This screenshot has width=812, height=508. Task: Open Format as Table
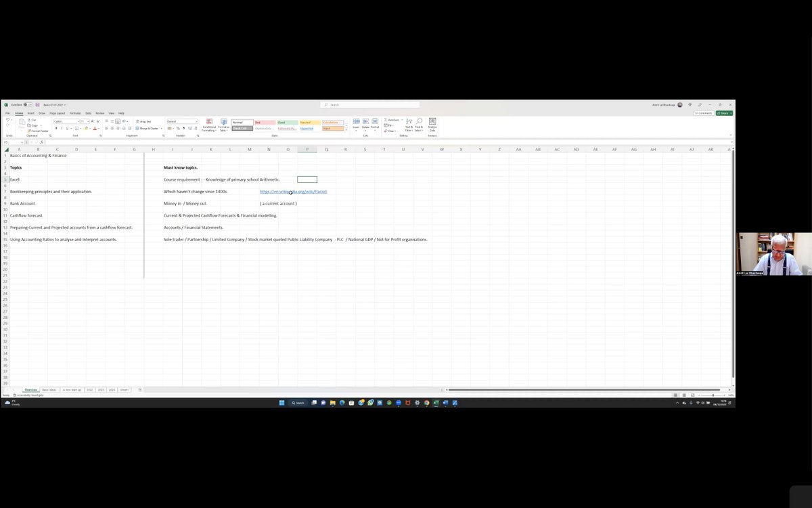coord(224,125)
